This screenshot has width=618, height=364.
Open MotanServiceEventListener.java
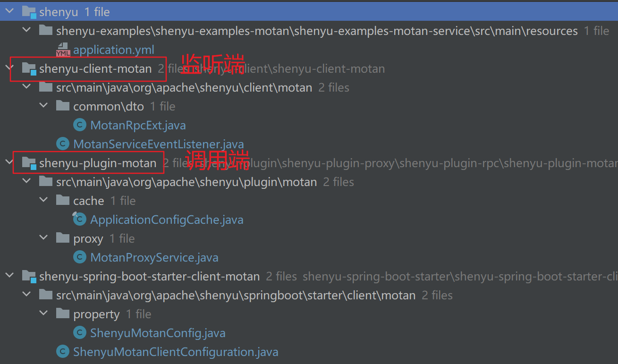coord(159,144)
